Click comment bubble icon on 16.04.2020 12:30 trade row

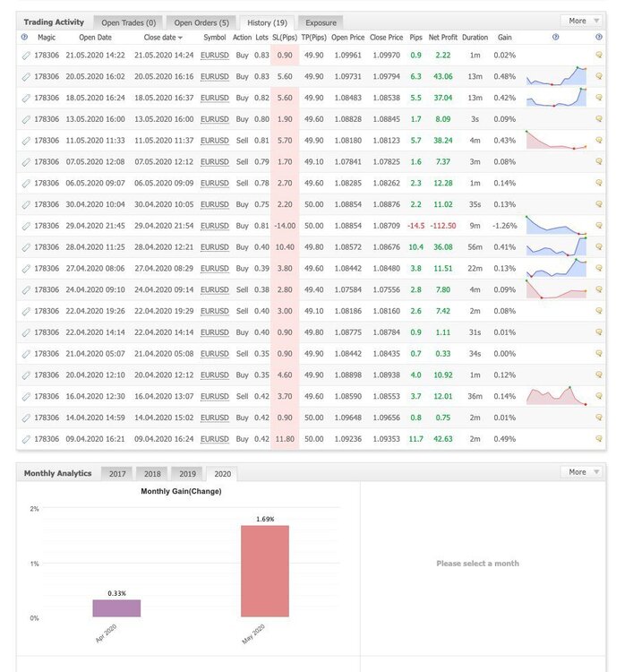[x=599, y=396]
